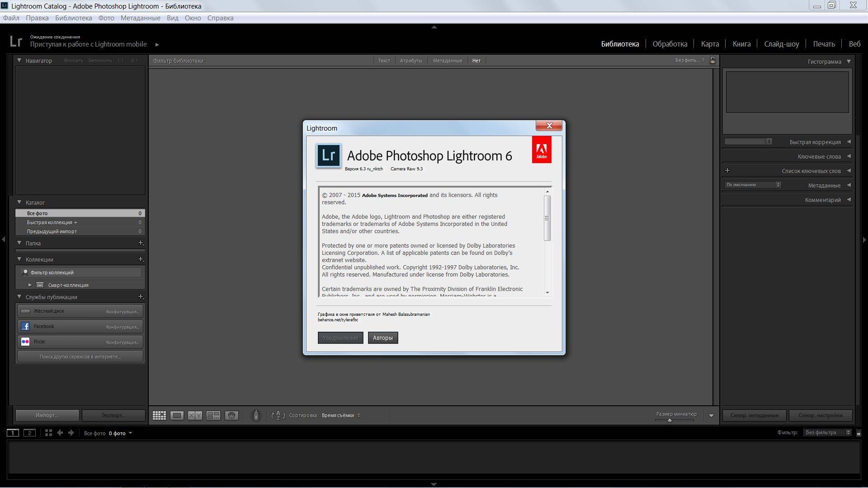
Task: Show second window display 2 button
Action: (29, 433)
